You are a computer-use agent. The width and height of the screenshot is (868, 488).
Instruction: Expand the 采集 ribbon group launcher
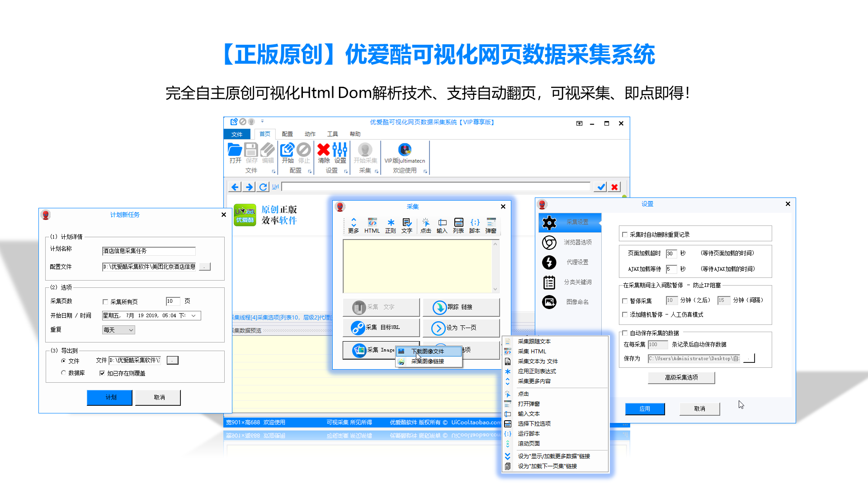[377, 172]
